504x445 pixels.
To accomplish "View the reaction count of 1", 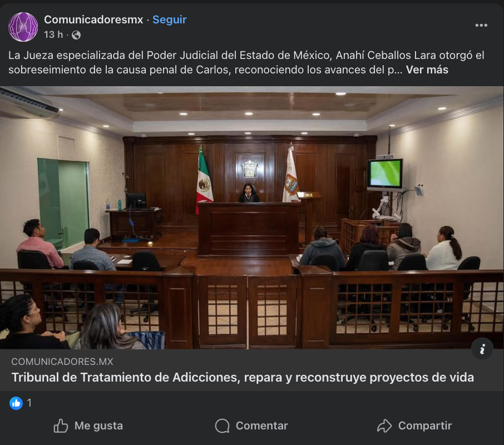I will (29, 403).
